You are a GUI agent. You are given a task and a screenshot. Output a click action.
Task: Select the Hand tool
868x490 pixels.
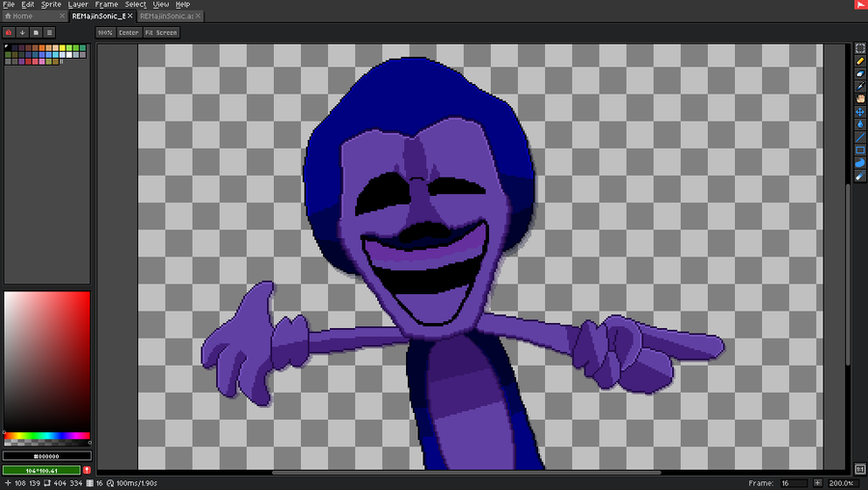859,99
